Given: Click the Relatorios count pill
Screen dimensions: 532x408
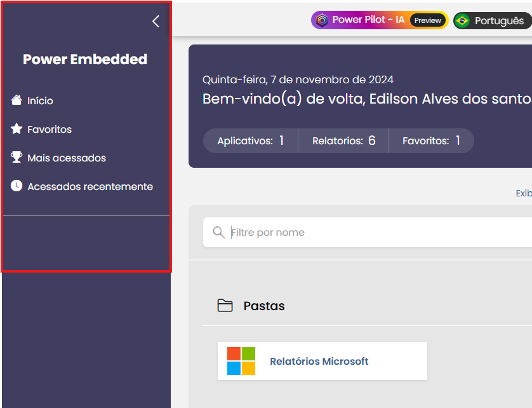Looking at the screenshot, I should pos(343,141).
